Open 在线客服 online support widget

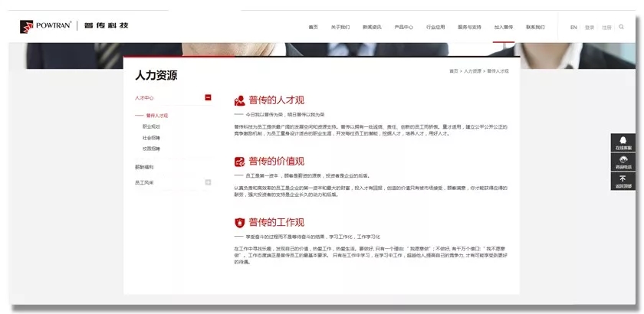coord(623,143)
